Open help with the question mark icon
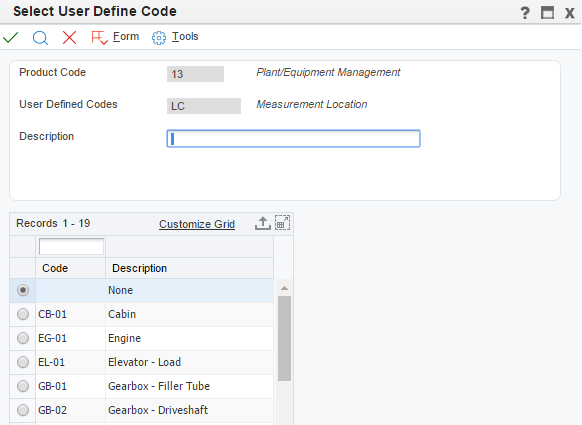This screenshot has height=425, width=582. [x=525, y=13]
